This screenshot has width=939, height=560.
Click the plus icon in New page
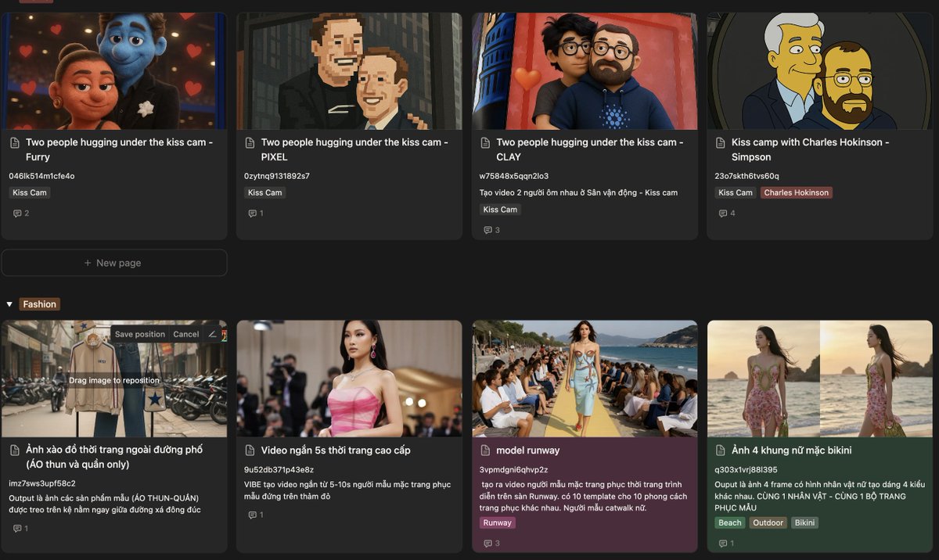click(88, 263)
